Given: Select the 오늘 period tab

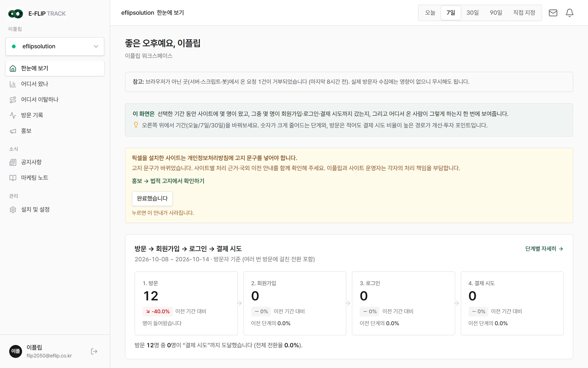Looking at the screenshot, I should [430, 13].
